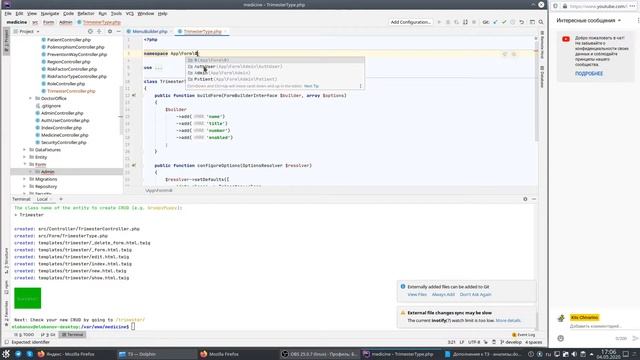Viewport: 640px width, 360px height.
Task: Click the chat emoji icon in YouTube panel
Action: 561,338
